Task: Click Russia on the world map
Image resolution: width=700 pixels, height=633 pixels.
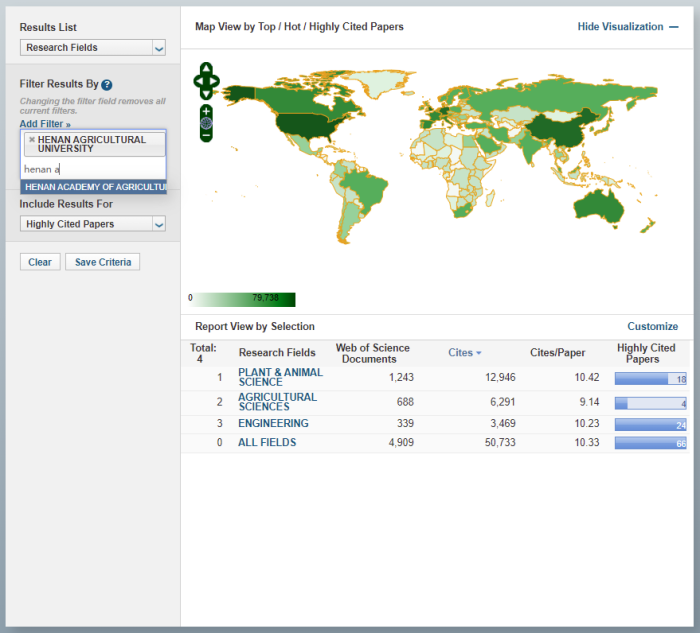Action: pos(558,96)
